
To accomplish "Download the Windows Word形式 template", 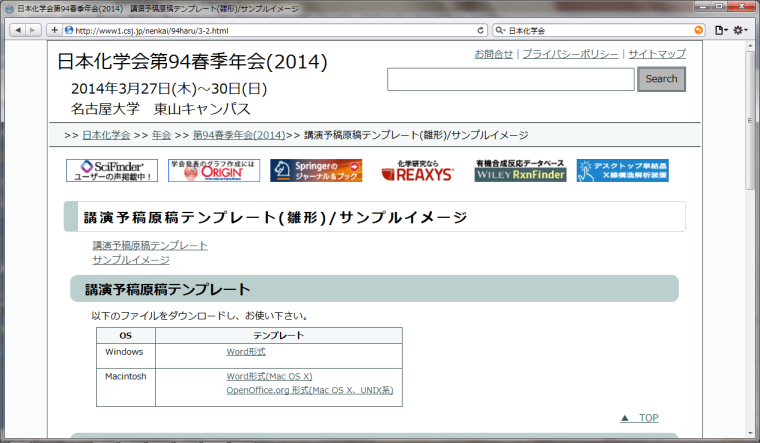I will (x=246, y=352).
